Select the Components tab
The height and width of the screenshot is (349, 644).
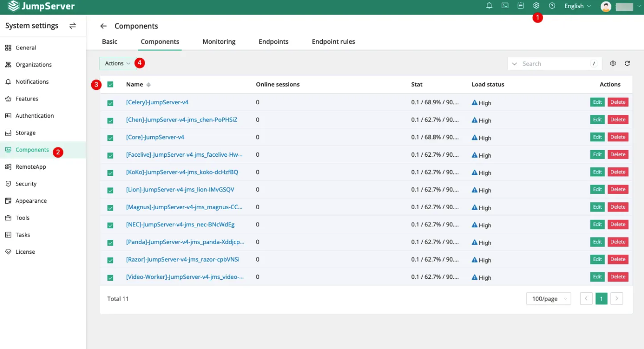tap(160, 41)
